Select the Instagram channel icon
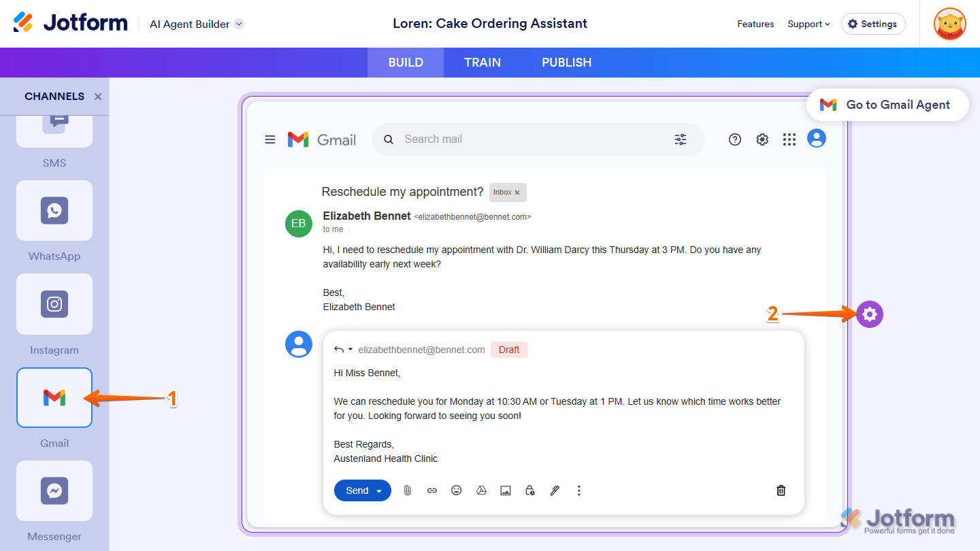Screen dimensions: 980x551 pos(54,304)
